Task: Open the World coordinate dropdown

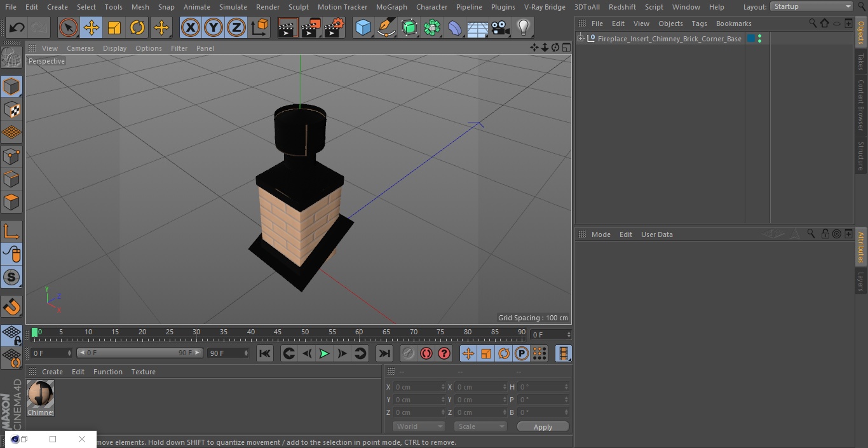Action: click(x=419, y=426)
